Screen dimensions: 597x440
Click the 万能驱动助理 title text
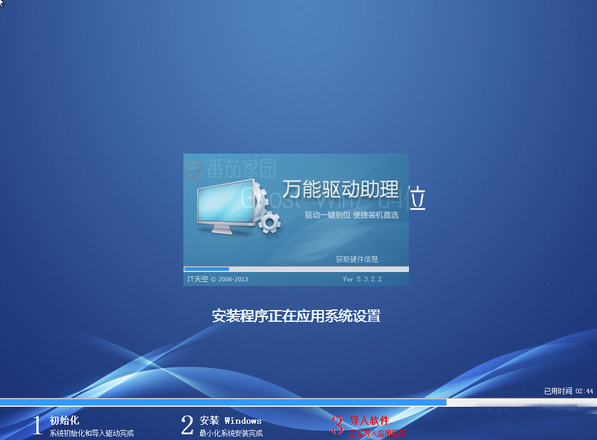[340, 189]
